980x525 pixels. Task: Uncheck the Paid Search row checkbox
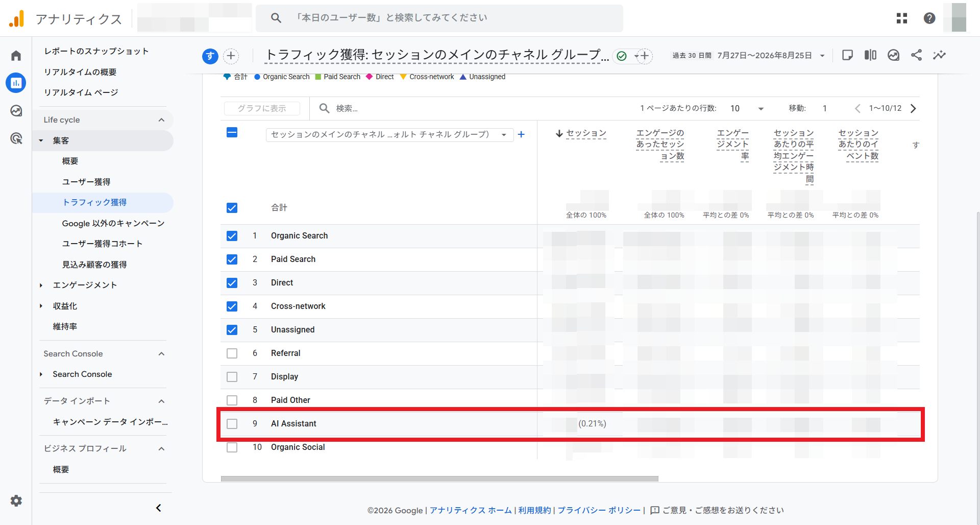click(x=232, y=259)
